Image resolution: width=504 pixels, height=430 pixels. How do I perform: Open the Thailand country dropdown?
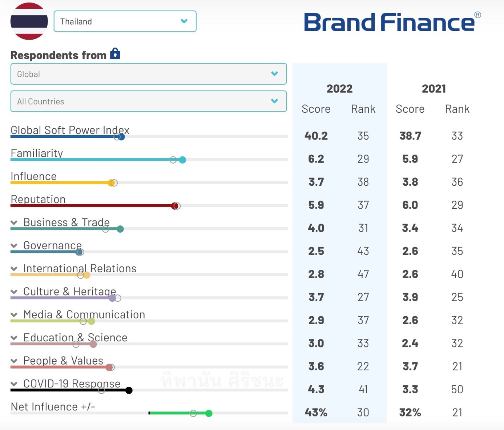(125, 21)
